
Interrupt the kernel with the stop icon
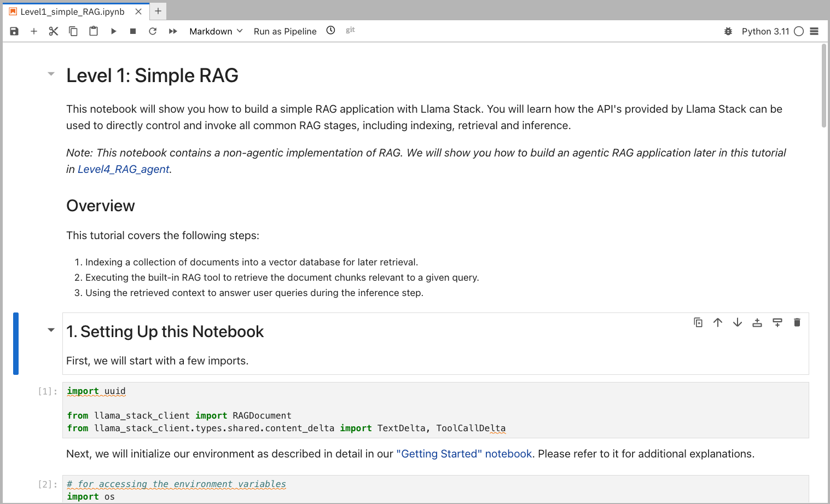(133, 31)
